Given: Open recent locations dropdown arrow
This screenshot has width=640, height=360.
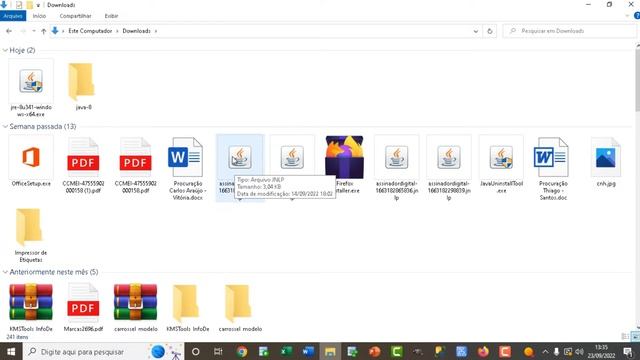Looking at the screenshot, I should click(33, 31).
